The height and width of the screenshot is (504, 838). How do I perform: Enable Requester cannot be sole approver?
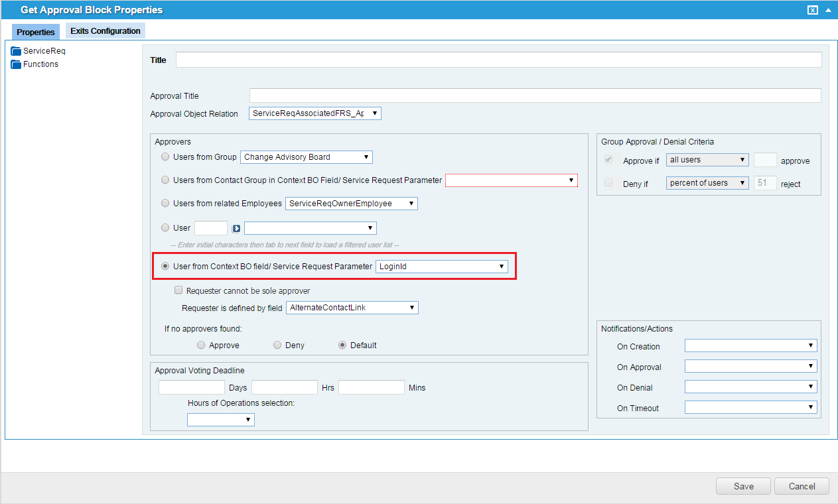coord(178,290)
